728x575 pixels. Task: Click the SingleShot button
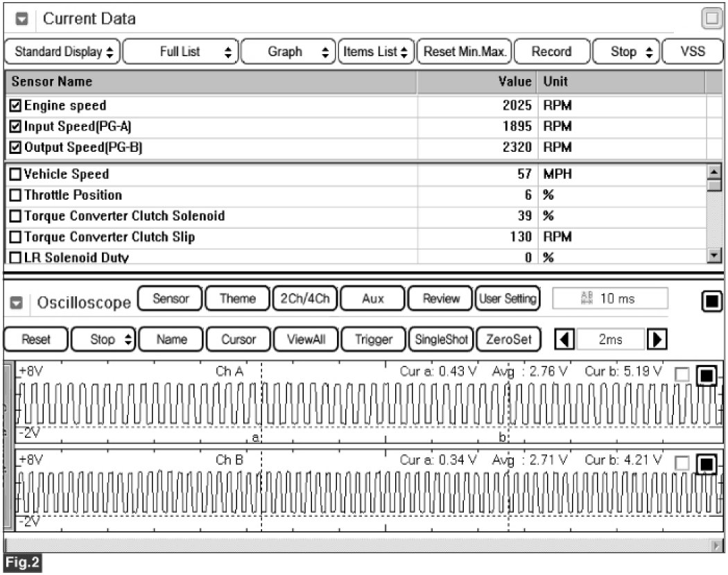[x=441, y=340]
